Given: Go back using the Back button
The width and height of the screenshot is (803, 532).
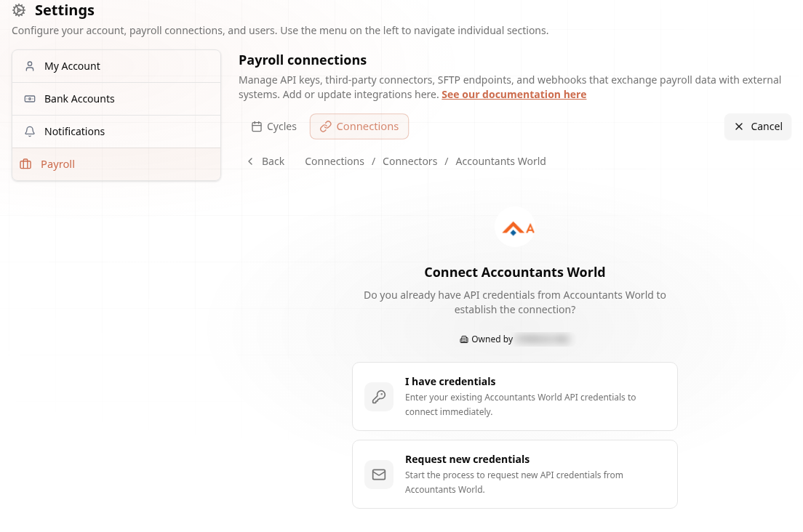Looking at the screenshot, I should point(265,161).
